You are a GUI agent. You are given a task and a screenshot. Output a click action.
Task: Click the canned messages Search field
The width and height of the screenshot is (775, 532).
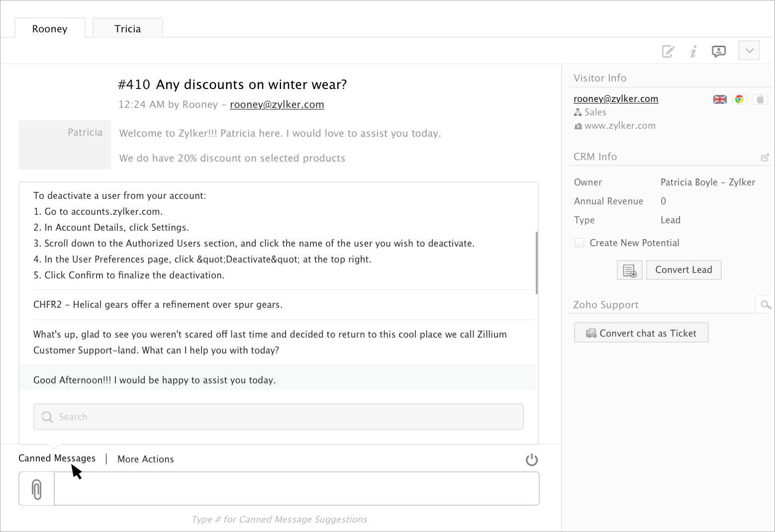[x=279, y=417]
